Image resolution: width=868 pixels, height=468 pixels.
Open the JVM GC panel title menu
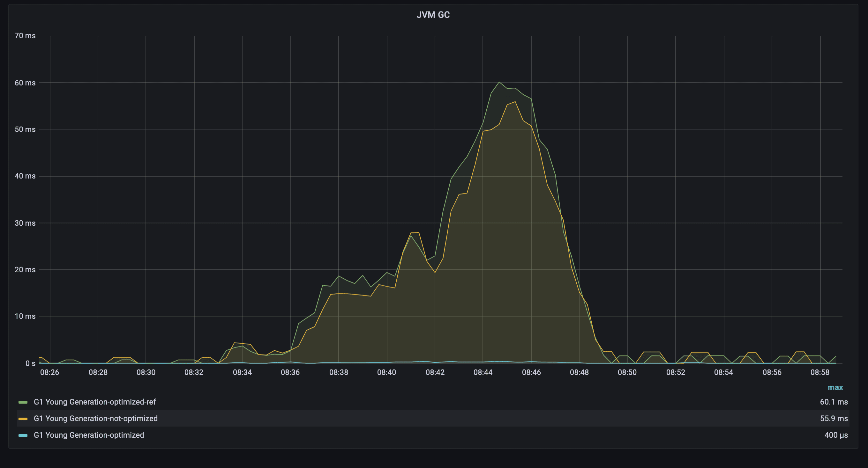(x=433, y=15)
